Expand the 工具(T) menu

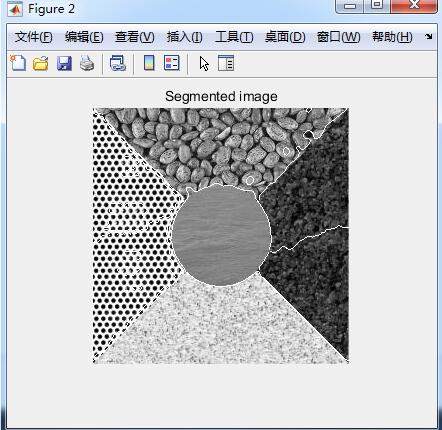pyautogui.click(x=234, y=37)
